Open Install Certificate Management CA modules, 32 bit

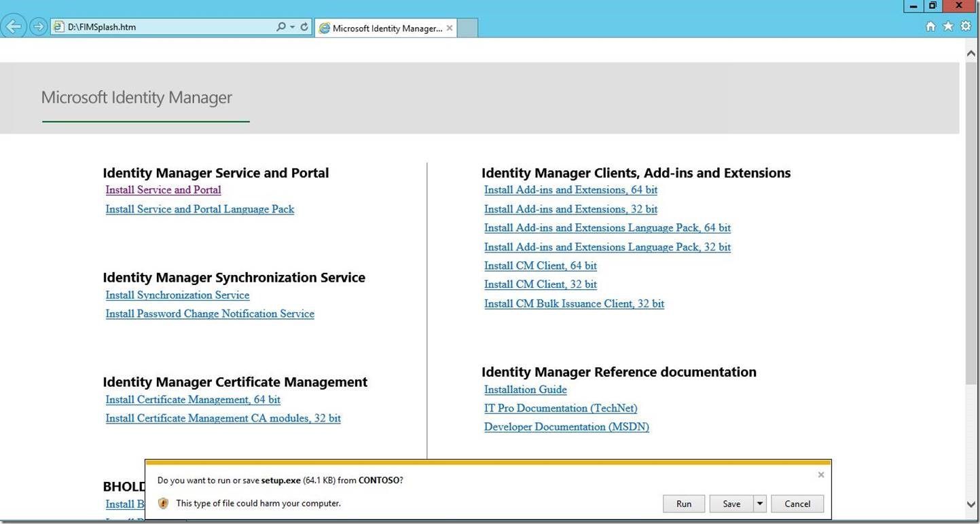[223, 418]
